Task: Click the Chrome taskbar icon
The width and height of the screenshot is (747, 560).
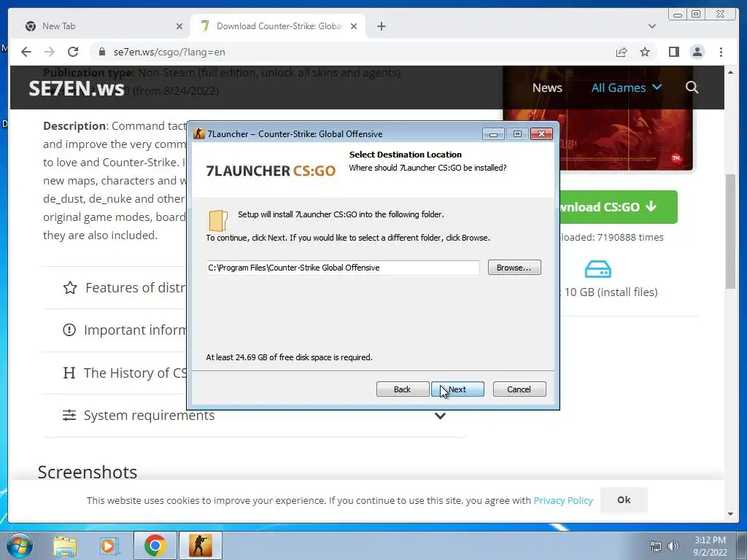Action: coord(155,545)
